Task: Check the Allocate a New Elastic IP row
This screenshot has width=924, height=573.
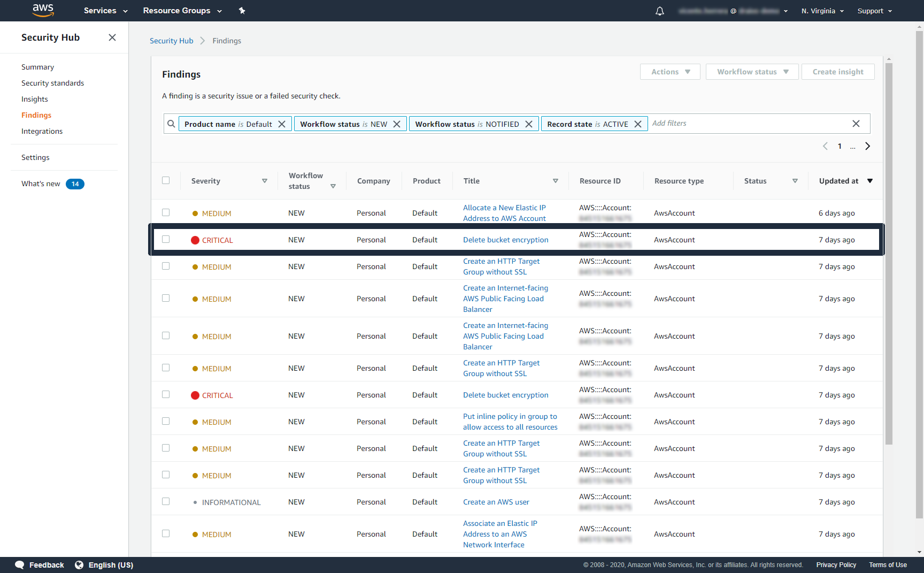Action: pyautogui.click(x=166, y=212)
